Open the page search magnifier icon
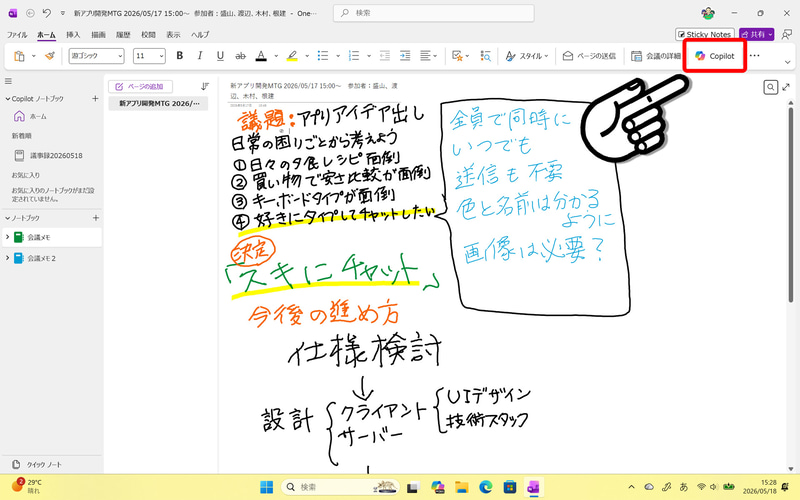 (770, 87)
